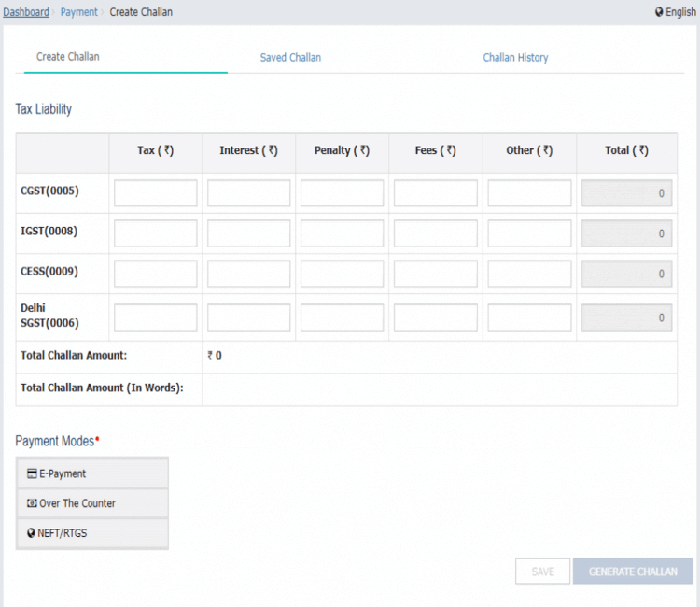Focus the Delhi SGST(0006) Penalty input field
The image size is (700, 607).
(342, 318)
